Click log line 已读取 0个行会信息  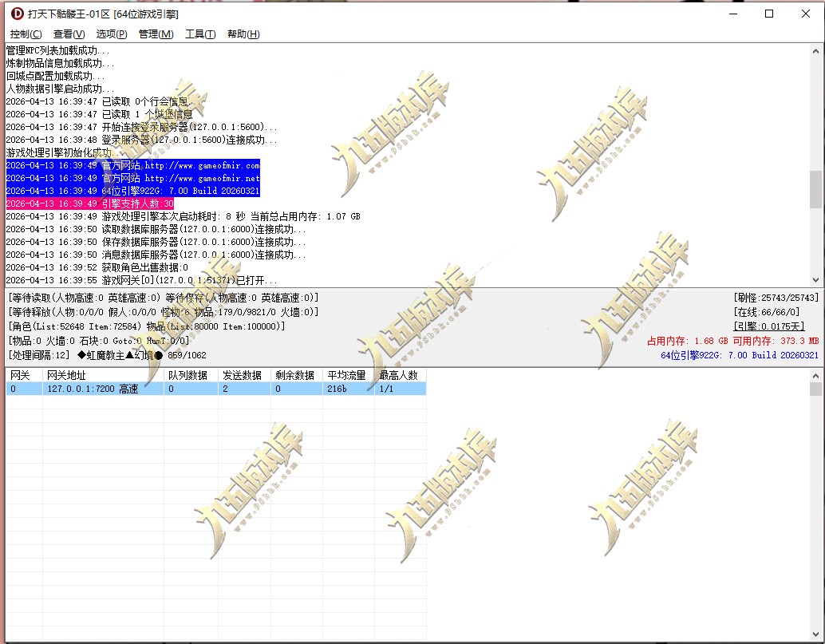[x=101, y=101]
